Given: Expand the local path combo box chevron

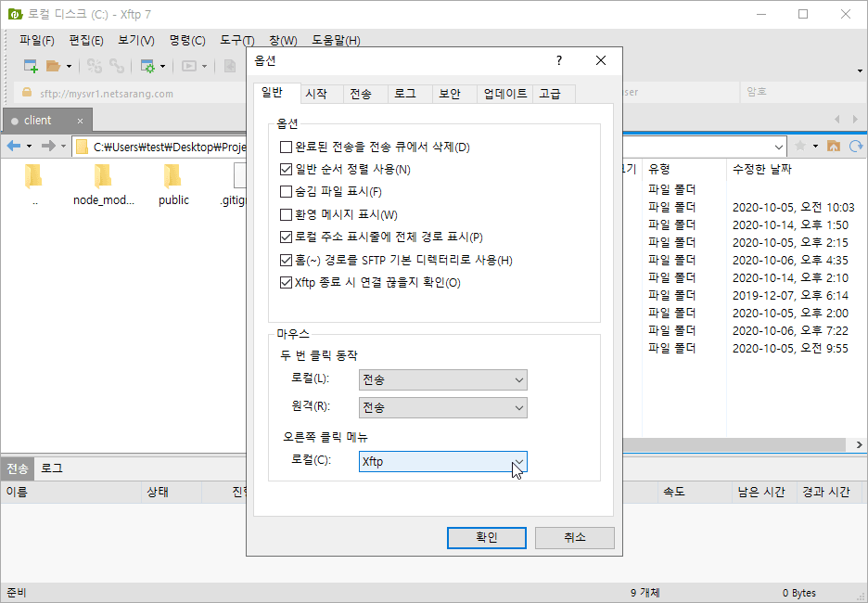Looking at the screenshot, I should (778, 147).
